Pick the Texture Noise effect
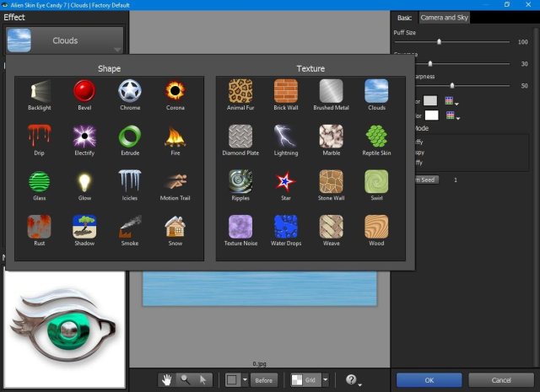This screenshot has height=392, width=540. 240,227
